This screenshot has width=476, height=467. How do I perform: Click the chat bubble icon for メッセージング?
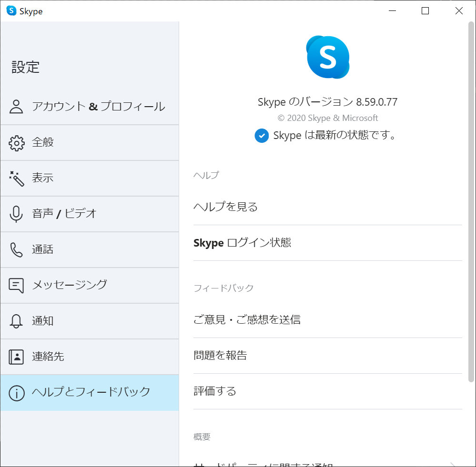click(x=16, y=286)
